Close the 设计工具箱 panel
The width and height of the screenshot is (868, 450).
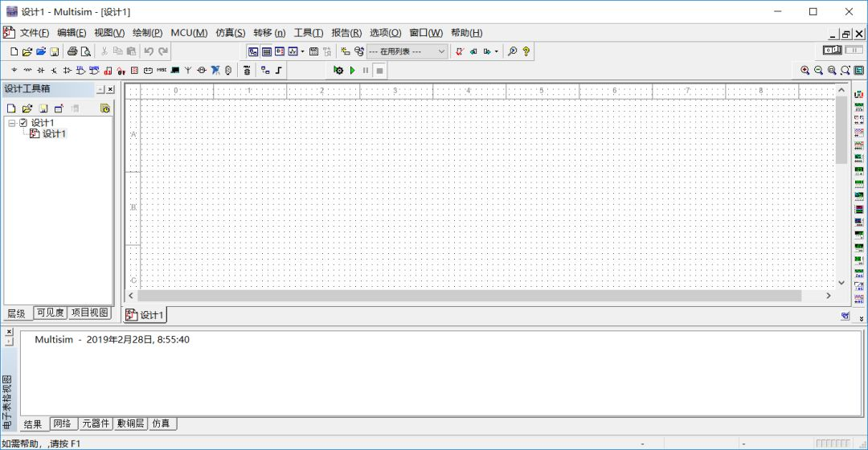(x=111, y=89)
